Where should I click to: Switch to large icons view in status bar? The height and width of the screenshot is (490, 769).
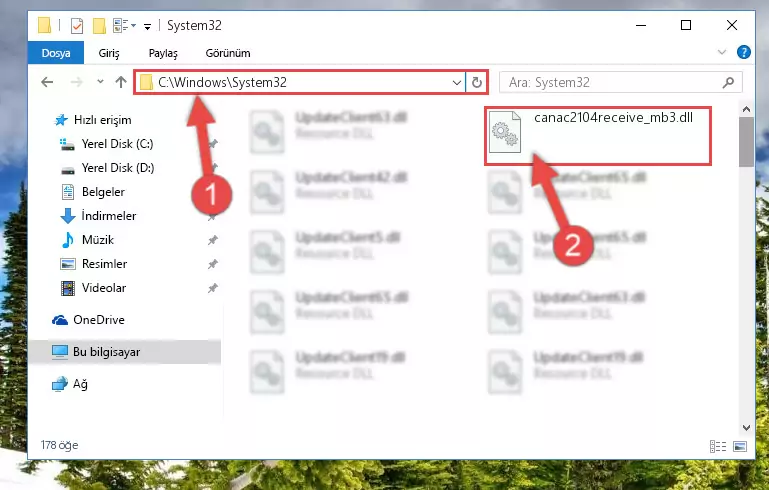point(740,446)
